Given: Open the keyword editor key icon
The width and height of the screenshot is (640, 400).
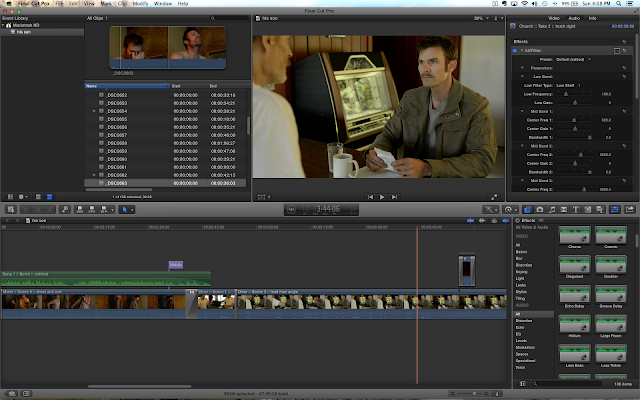Looking at the screenshot, I should coord(64,209).
